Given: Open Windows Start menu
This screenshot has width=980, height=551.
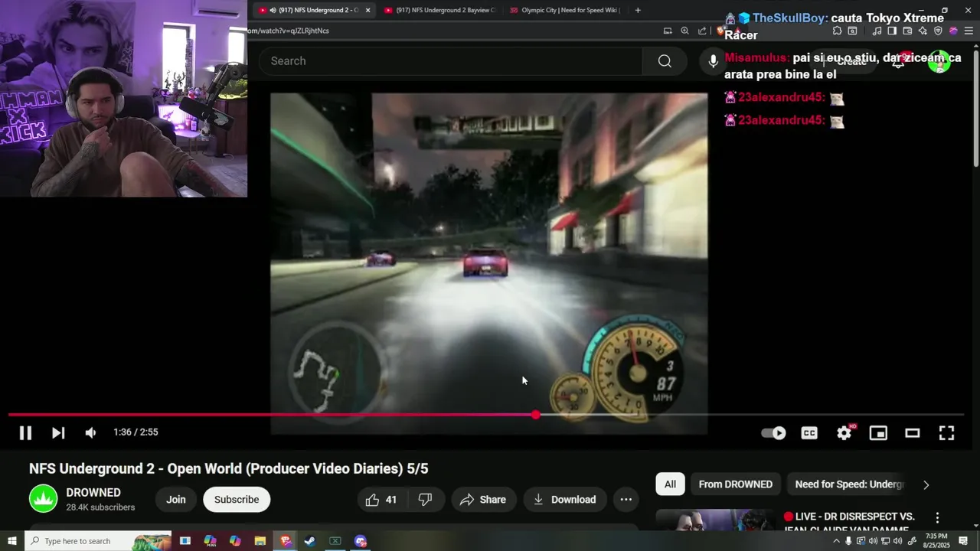Looking at the screenshot, I should tap(11, 541).
